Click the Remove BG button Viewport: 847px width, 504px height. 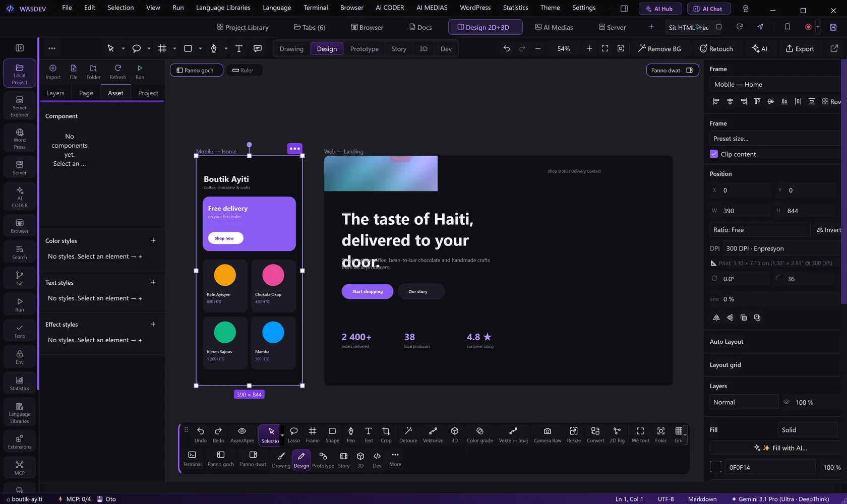[x=659, y=49]
